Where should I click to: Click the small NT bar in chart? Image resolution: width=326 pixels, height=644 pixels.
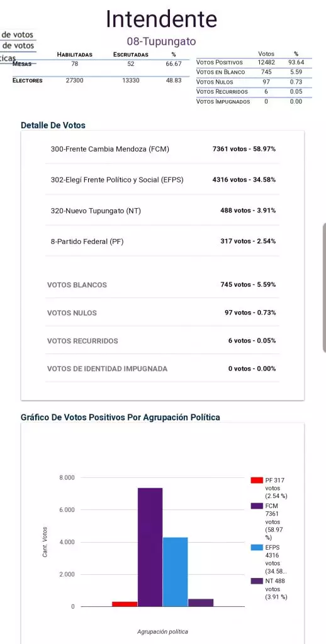(x=201, y=602)
